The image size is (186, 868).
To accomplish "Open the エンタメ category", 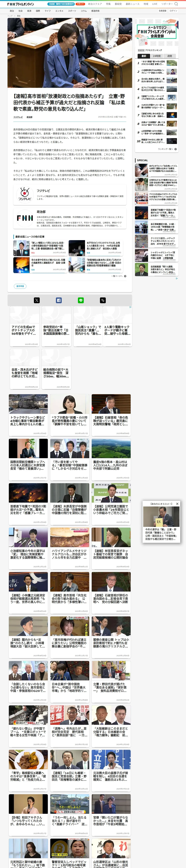I will click(x=59, y=11).
